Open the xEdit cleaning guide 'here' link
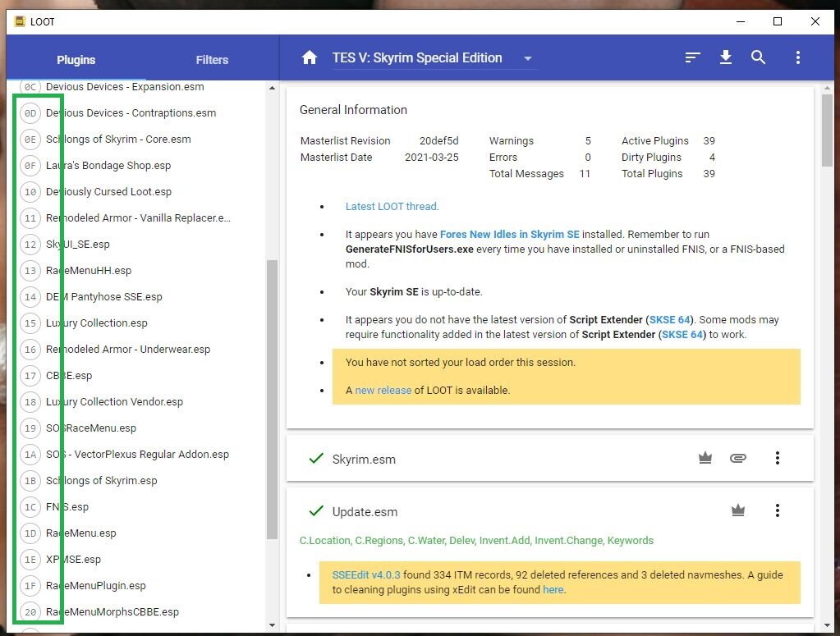 click(553, 589)
